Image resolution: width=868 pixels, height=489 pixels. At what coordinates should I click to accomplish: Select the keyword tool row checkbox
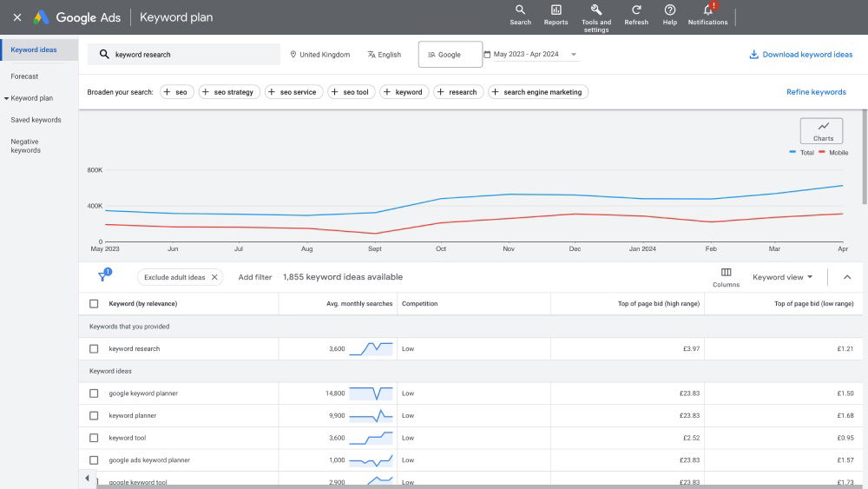[94, 438]
